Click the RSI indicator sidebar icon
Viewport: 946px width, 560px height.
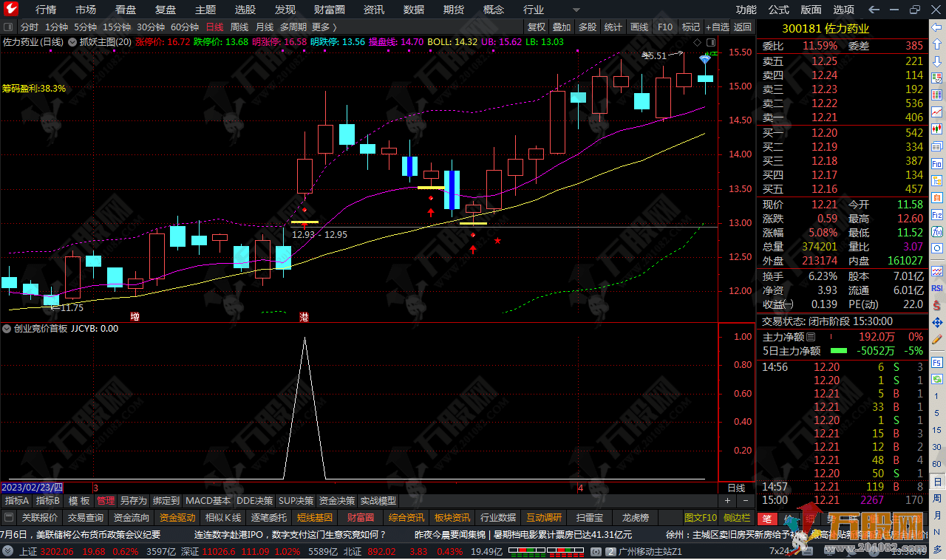[936, 287]
